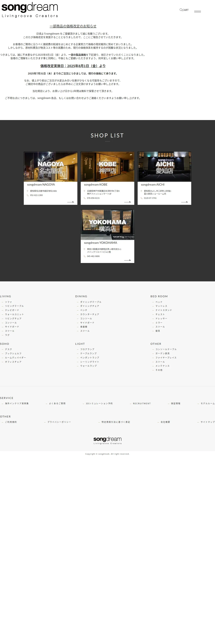Click the arrow on songdream AICHI card
Screen dimensions: 215x644
(x=185, y=202)
